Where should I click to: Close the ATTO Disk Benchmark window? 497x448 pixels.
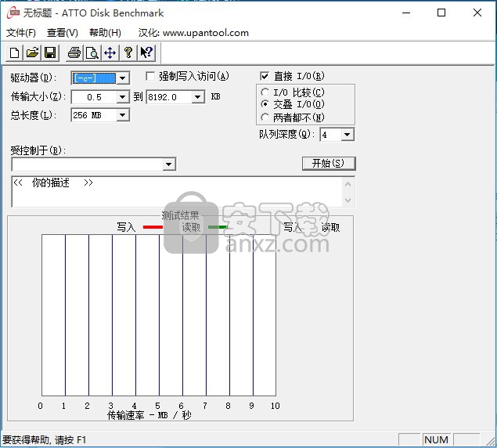click(477, 13)
